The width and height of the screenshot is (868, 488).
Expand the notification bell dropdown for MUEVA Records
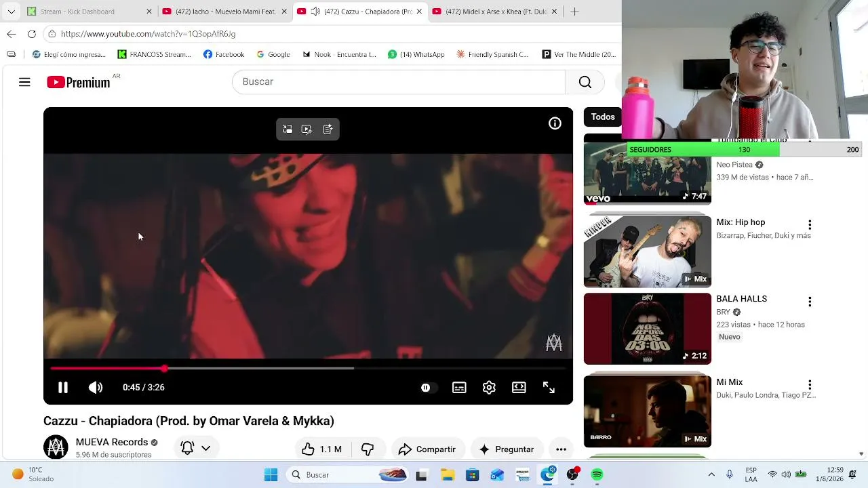pyautogui.click(x=195, y=448)
